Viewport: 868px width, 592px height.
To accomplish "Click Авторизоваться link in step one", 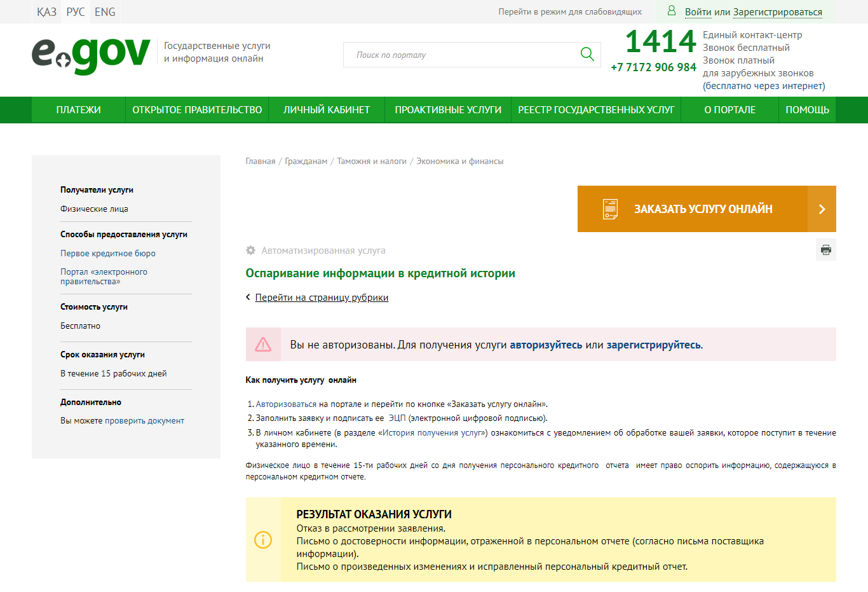I will coord(286,404).
